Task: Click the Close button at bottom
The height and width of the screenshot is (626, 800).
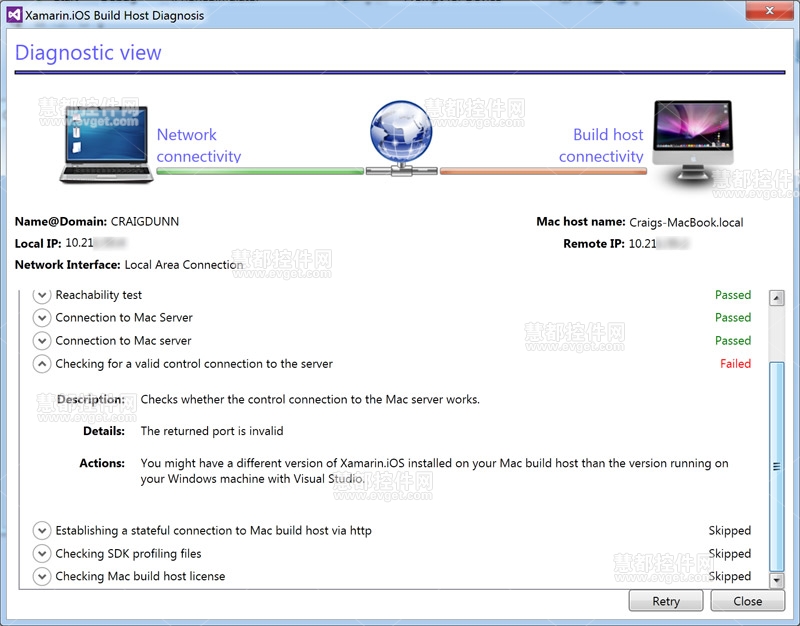Action: [x=747, y=601]
